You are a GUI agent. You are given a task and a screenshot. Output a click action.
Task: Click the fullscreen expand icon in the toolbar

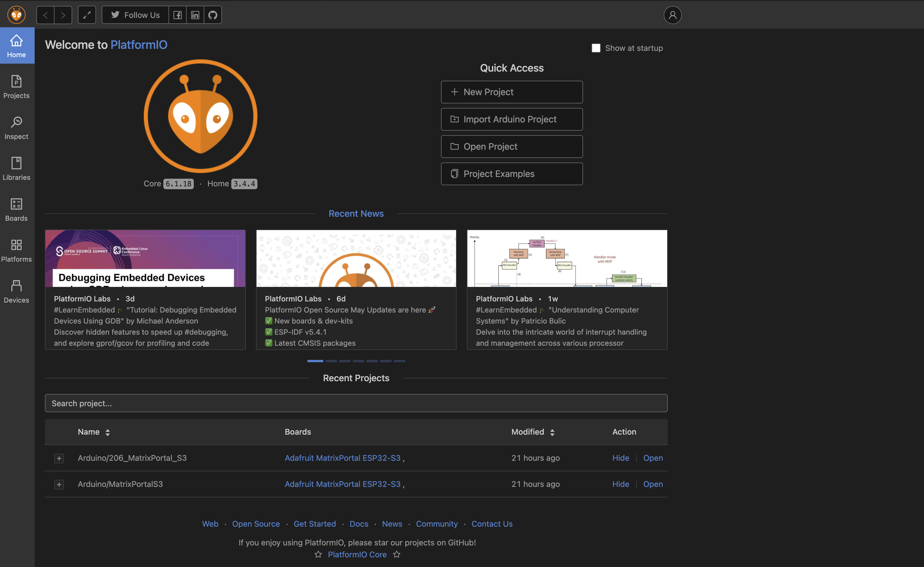tap(87, 14)
